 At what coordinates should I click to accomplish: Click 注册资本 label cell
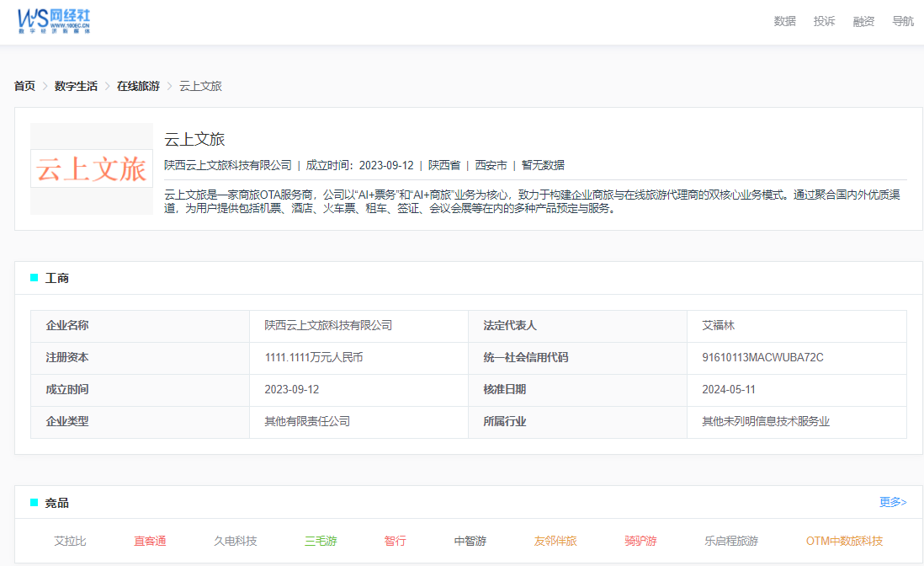(x=141, y=358)
